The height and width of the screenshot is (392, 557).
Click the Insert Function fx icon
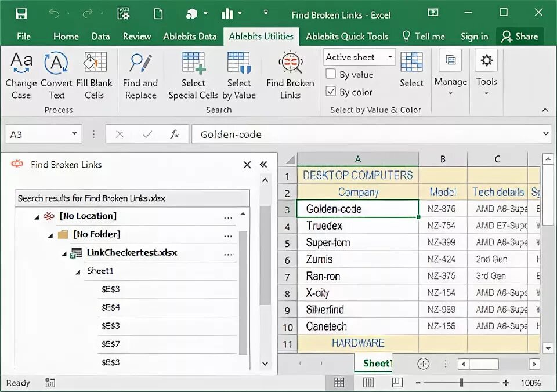click(175, 134)
